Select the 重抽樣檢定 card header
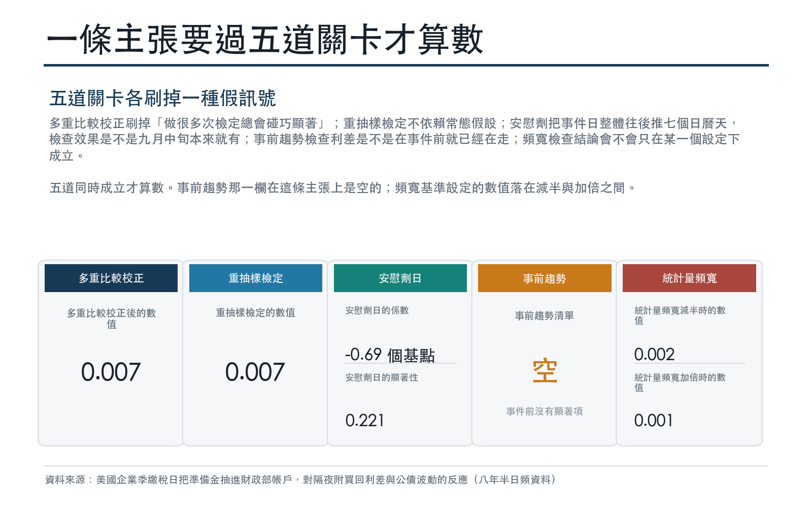The height and width of the screenshot is (508, 812). (x=256, y=278)
